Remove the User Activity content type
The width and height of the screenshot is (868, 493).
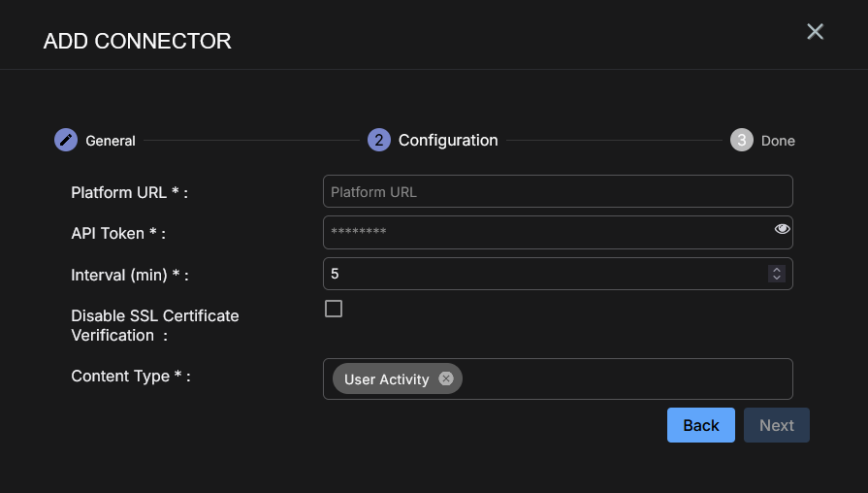(446, 378)
